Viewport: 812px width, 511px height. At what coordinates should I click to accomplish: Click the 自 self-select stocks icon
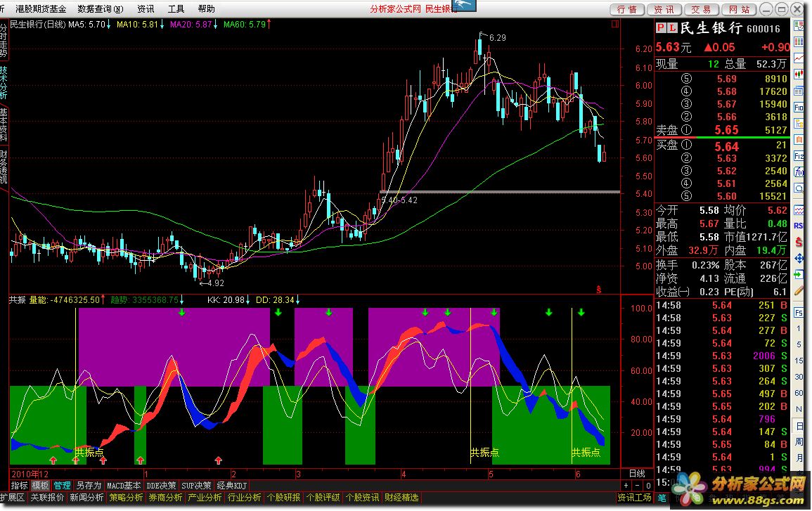799,140
